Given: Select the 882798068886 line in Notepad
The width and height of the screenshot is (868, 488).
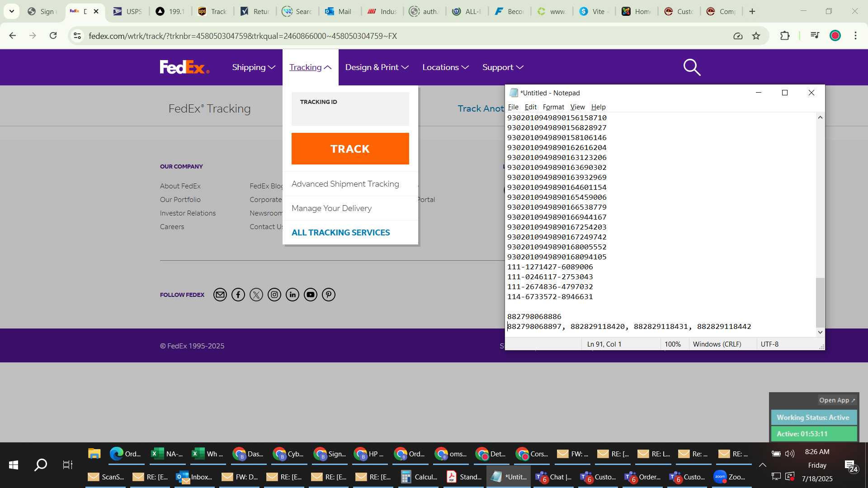Looking at the screenshot, I should pyautogui.click(x=534, y=317).
